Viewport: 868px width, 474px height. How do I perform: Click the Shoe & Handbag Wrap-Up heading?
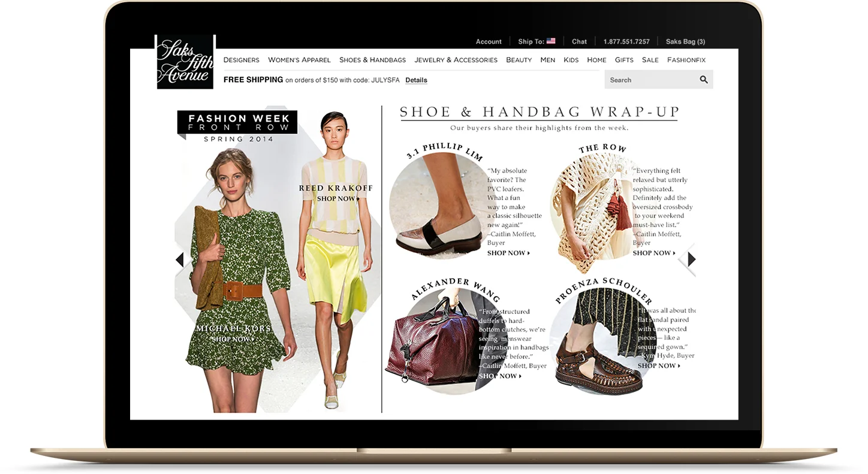coord(540,112)
